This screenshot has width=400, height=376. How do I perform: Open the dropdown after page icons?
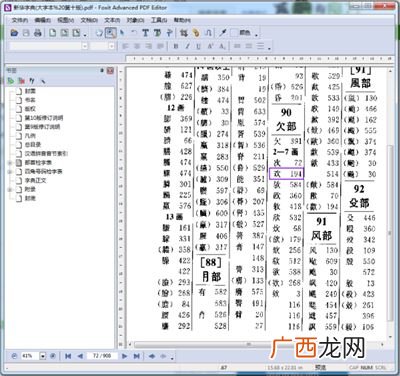(x=85, y=34)
